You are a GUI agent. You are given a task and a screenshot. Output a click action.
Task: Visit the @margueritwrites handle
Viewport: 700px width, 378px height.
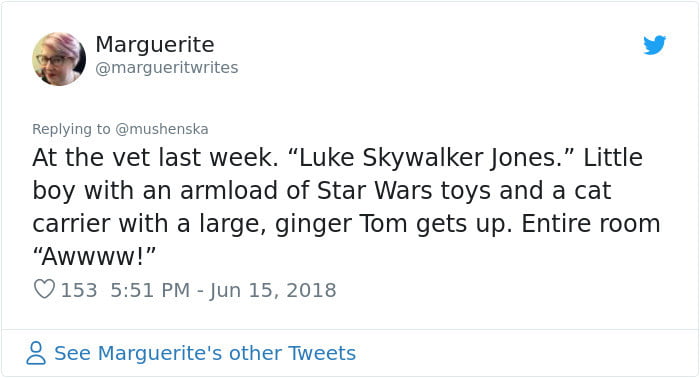tap(167, 67)
